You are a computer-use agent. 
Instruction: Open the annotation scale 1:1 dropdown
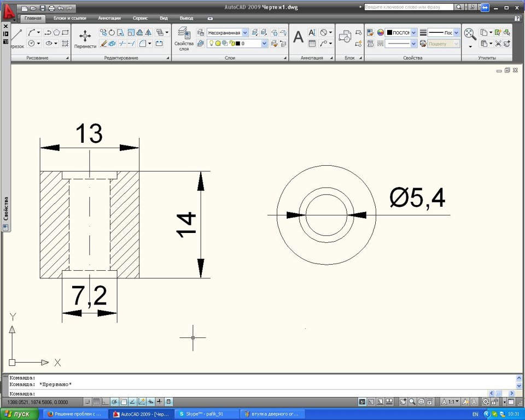coord(450,401)
